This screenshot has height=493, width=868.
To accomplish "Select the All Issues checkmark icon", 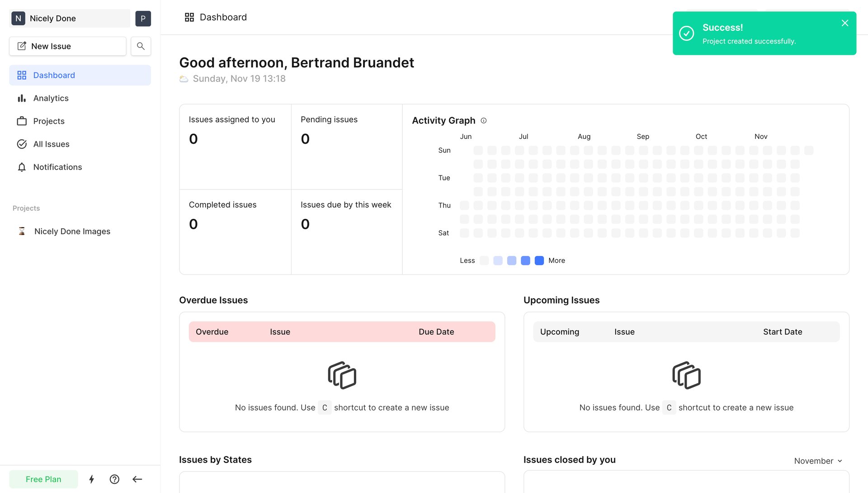I will [x=22, y=144].
